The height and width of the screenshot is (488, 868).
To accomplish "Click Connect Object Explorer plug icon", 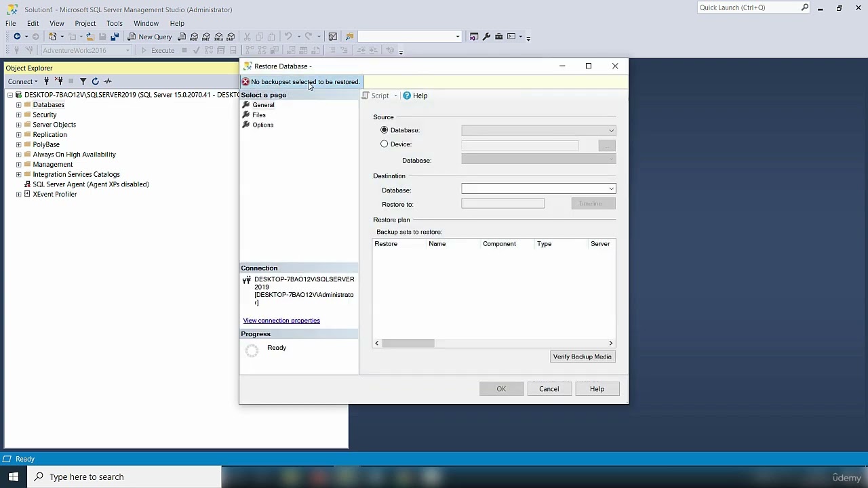I will (47, 81).
